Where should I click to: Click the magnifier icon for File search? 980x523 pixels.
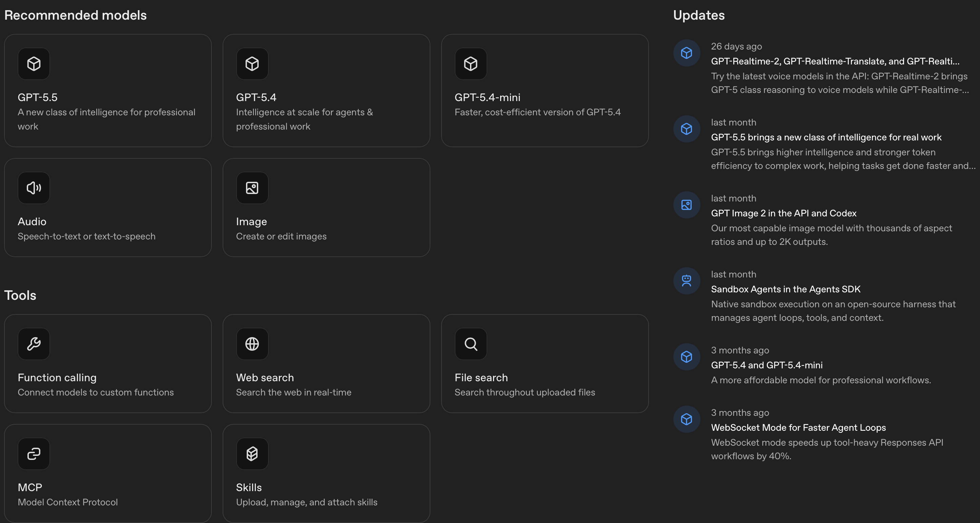click(x=471, y=344)
